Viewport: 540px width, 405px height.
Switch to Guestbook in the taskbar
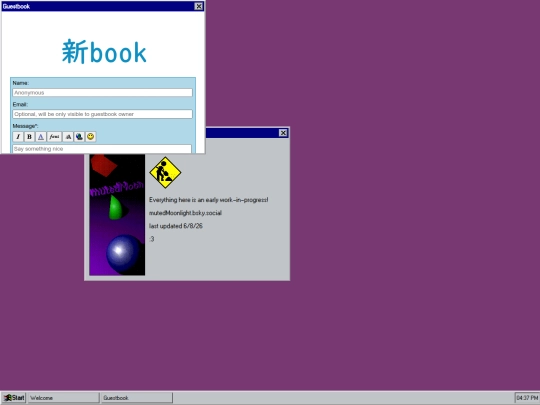[136, 398]
